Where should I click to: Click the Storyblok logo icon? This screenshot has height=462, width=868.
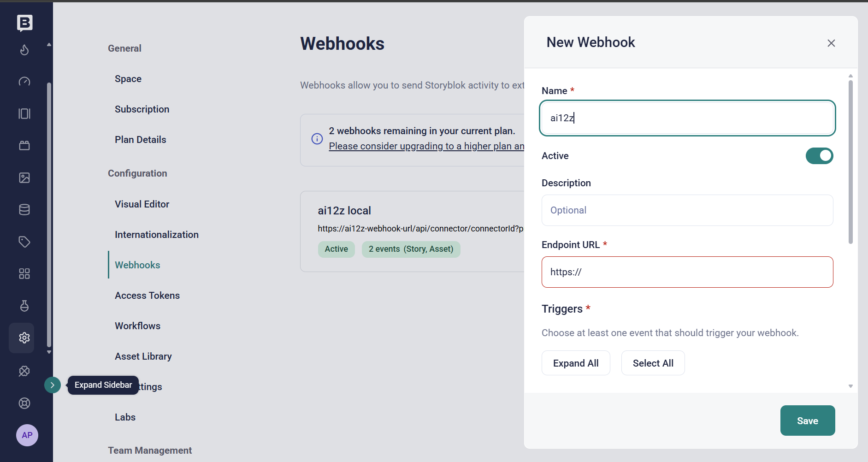pyautogui.click(x=24, y=23)
